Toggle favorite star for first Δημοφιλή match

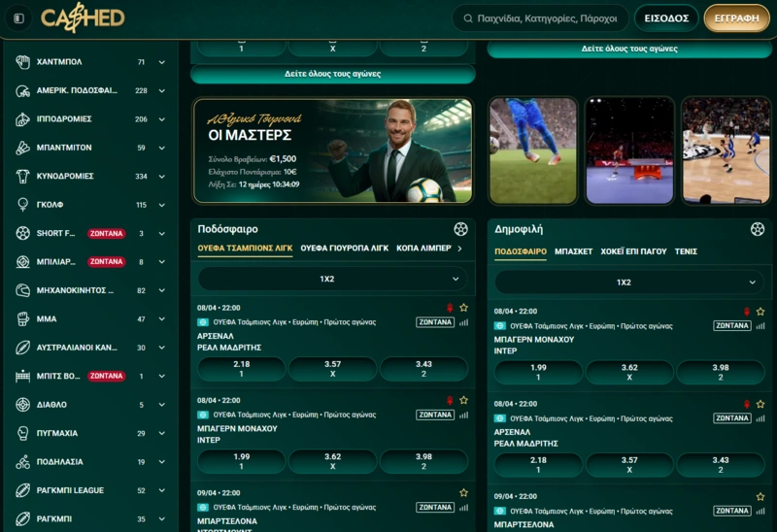760,312
